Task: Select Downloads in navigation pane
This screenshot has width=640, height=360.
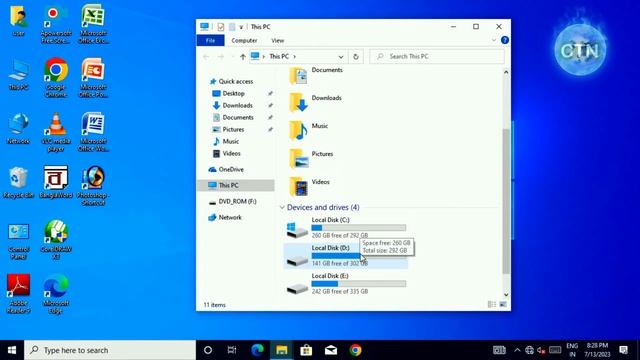Action: click(233, 105)
